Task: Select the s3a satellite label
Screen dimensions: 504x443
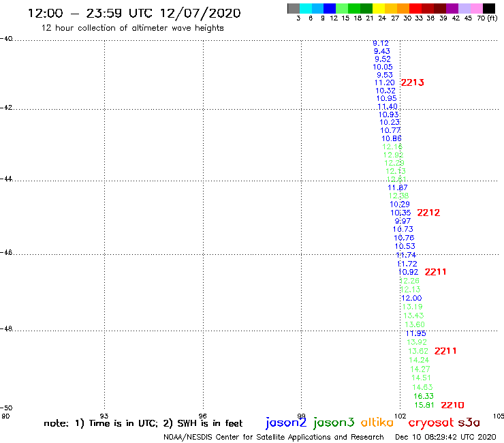Action: point(469,423)
